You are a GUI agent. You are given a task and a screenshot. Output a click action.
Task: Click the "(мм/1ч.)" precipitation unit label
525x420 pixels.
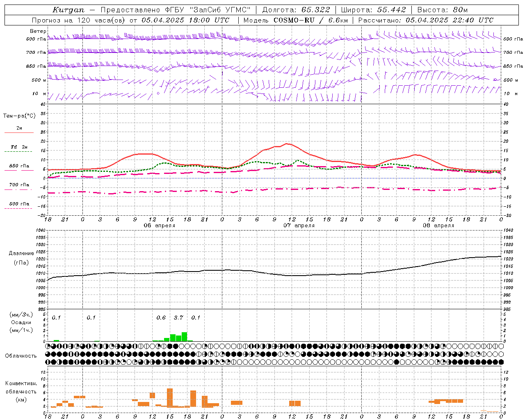21,330
